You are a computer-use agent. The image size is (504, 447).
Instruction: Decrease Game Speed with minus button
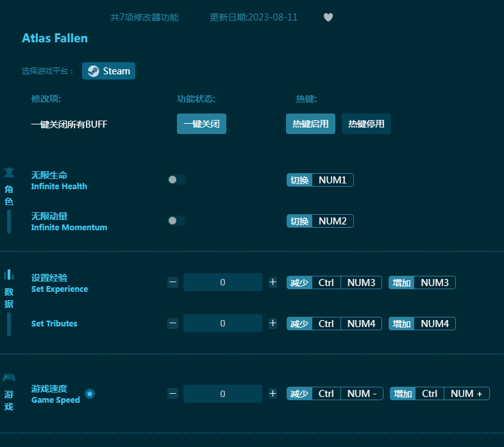[172, 394]
